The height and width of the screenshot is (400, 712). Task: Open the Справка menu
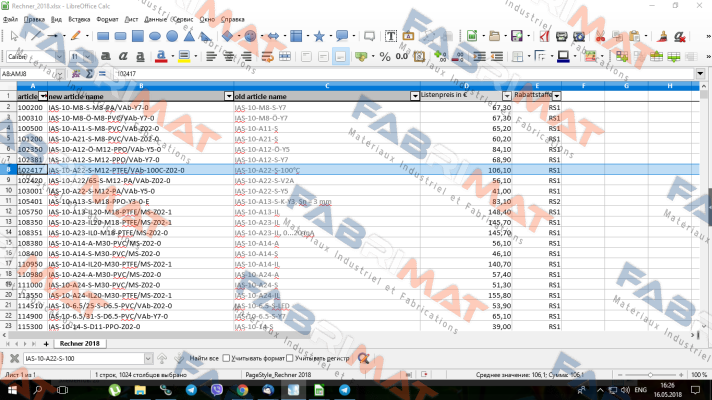tap(232, 20)
